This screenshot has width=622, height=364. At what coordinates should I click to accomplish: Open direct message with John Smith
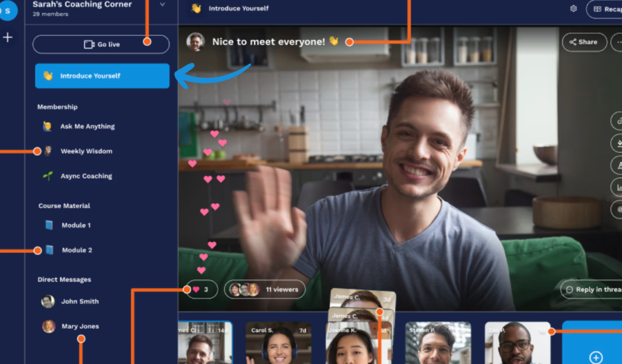79,302
